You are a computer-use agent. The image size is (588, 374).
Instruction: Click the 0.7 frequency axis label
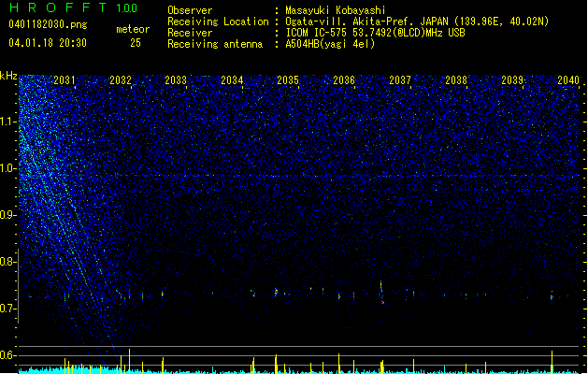(8, 309)
